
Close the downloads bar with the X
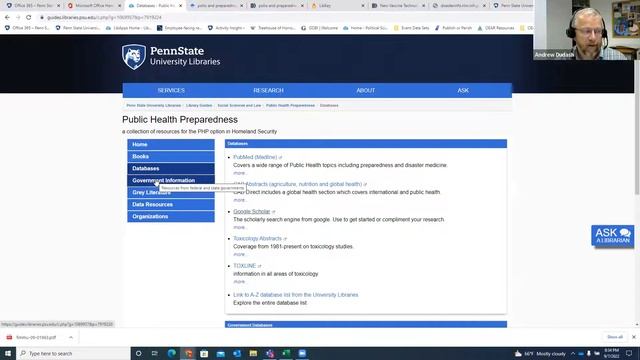coord(633,337)
